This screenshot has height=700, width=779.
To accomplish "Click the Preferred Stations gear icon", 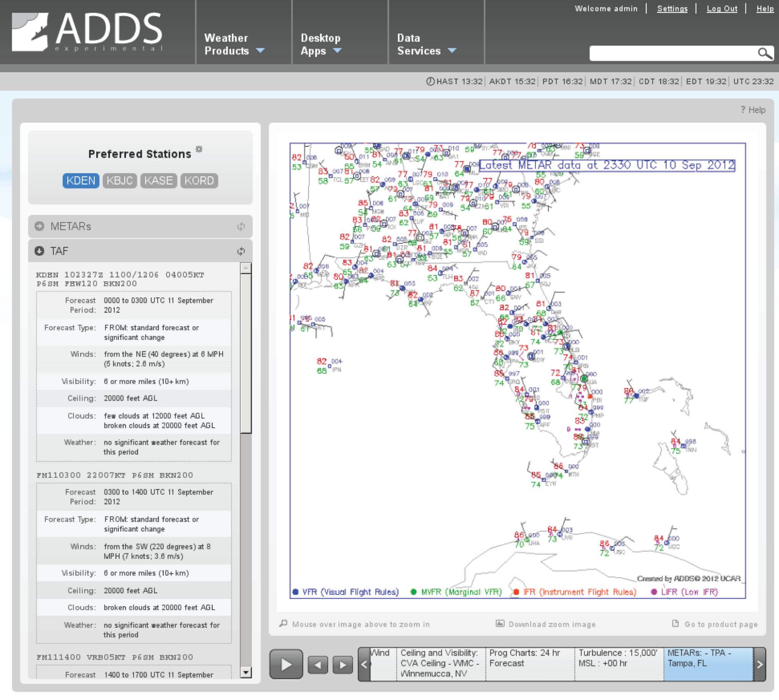I will pyautogui.click(x=199, y=149).
